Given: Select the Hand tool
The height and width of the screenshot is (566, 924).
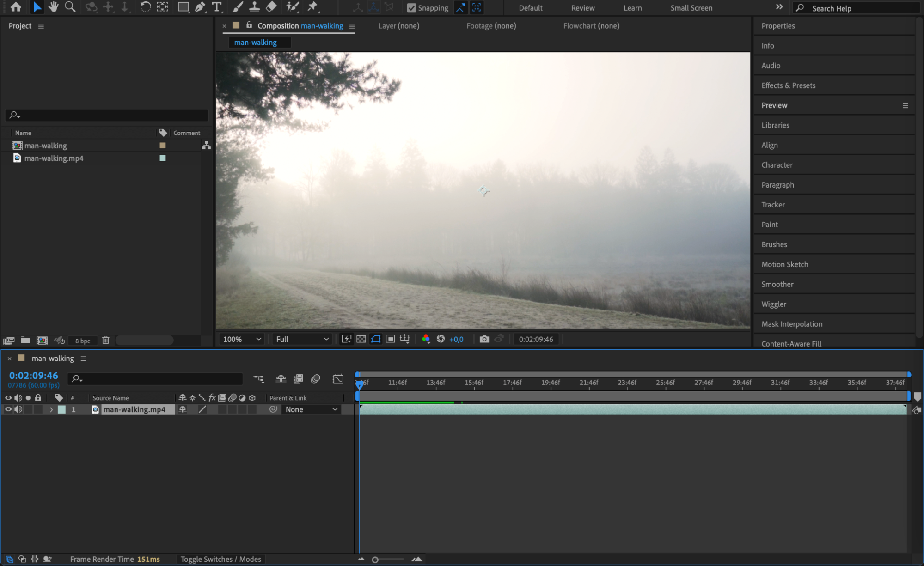Looking at the screenshot, I should (x=53, y=7).
